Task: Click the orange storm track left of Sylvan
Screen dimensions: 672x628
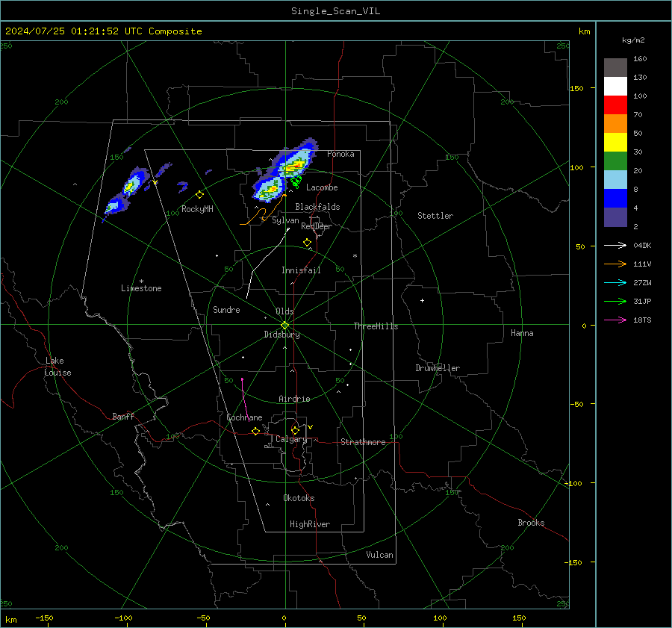Action: pos(262,211)
